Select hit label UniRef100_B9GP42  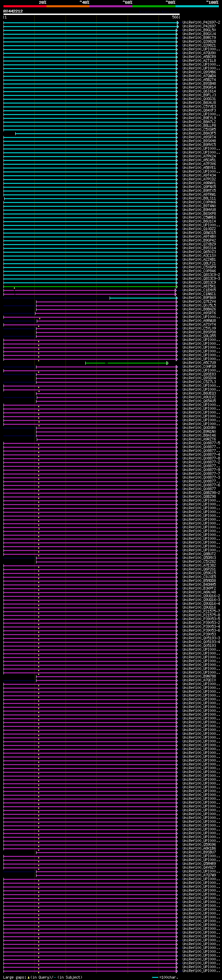pos(199,241)
